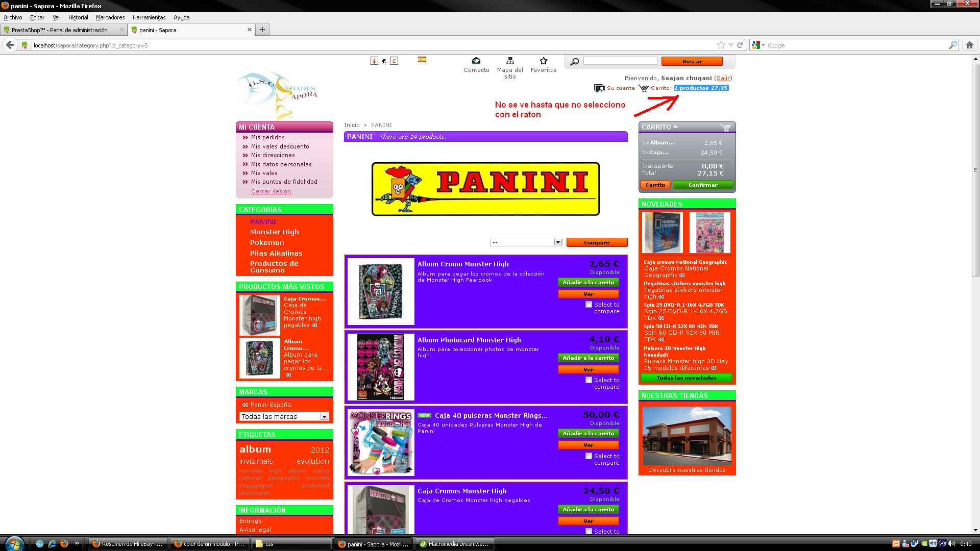Check compare box for Caja 40 pulseras
Image resolution: width=980 pixels, height=551 pixels.
pos(589,456)
